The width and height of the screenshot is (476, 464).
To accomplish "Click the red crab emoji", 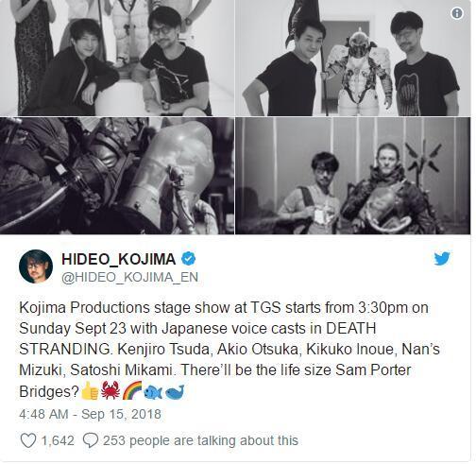I will point(110,391).
